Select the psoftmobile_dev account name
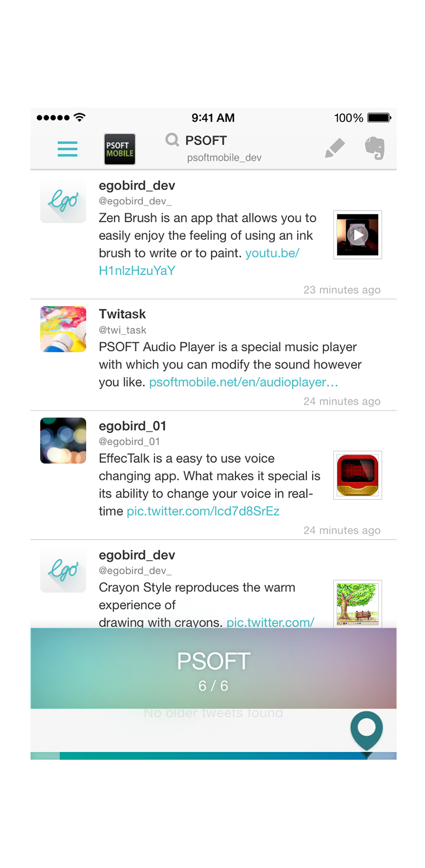This screenshot has height=868, width=425. pos(224,158)
